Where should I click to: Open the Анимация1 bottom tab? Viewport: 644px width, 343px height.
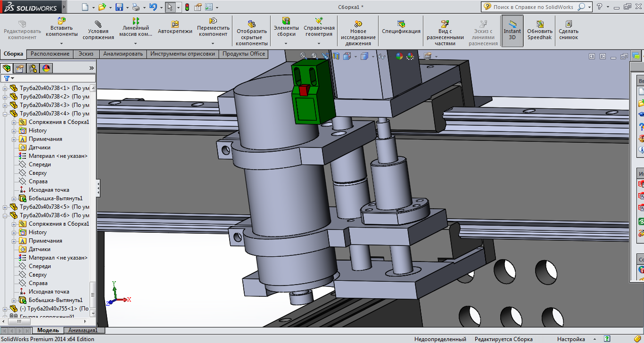[83, 330]
